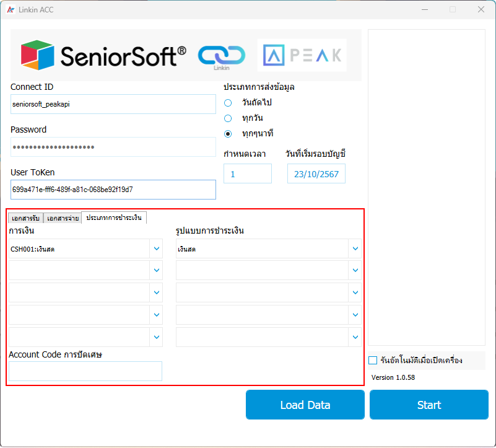The image size is (496, 448).
Task: Select the ทุกวัน radio option
Action: click(x=228, y=118)
